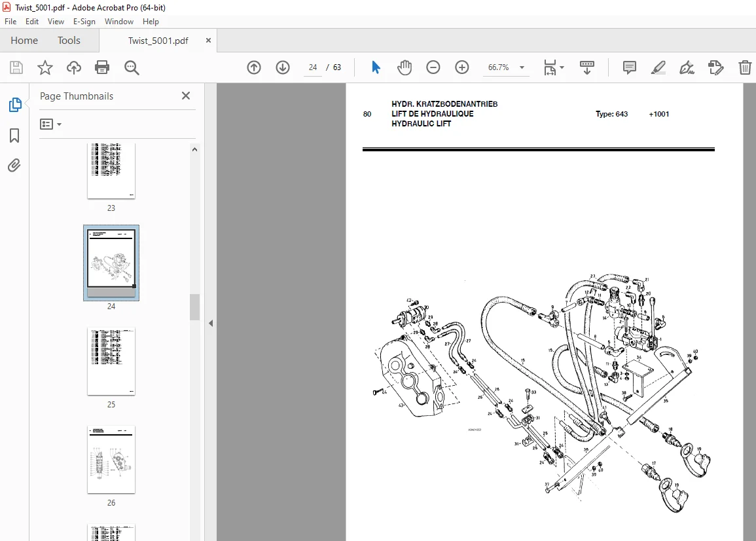Image resolution: width=756 pixels, height=541 pixels.
Task: Open the Help menu
Action: (x=151, y=22)
